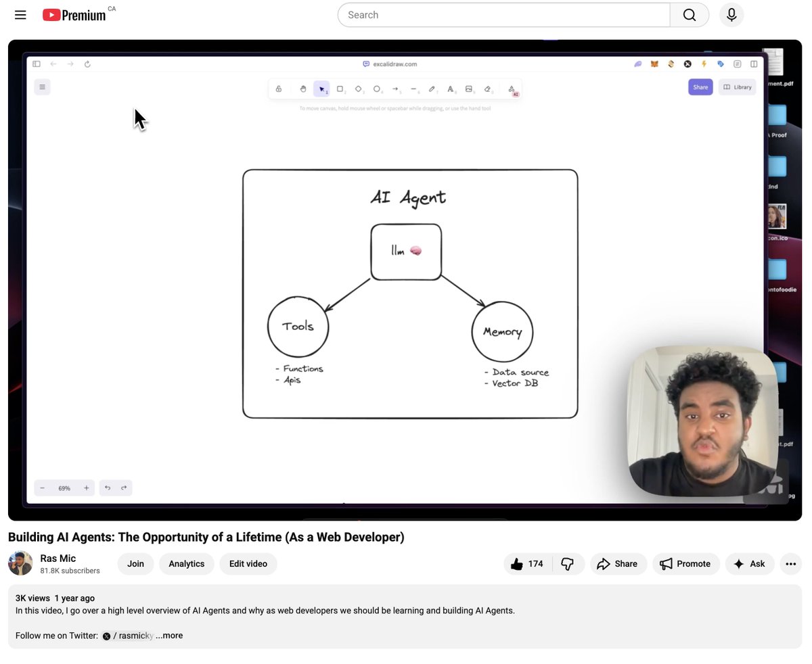The image size is (812, 664).
Task: Click the llm brain box in diagram
Action: (x=406, y=252)
